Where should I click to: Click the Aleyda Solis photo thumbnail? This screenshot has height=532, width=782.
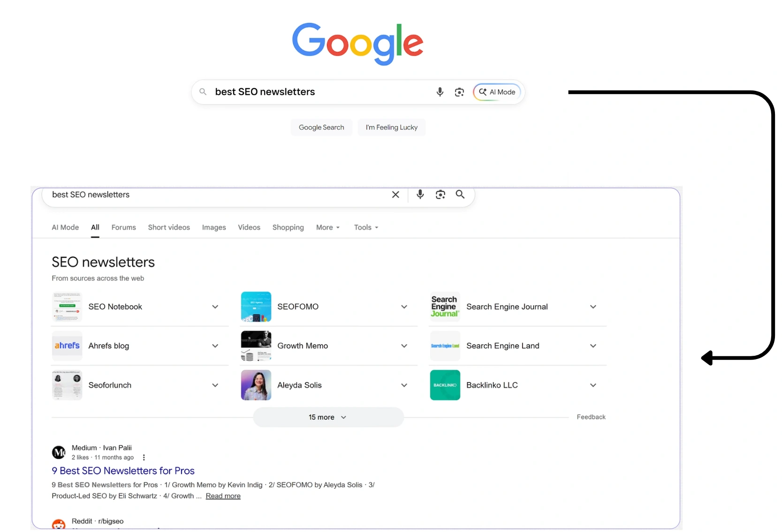tap(256, 385)
